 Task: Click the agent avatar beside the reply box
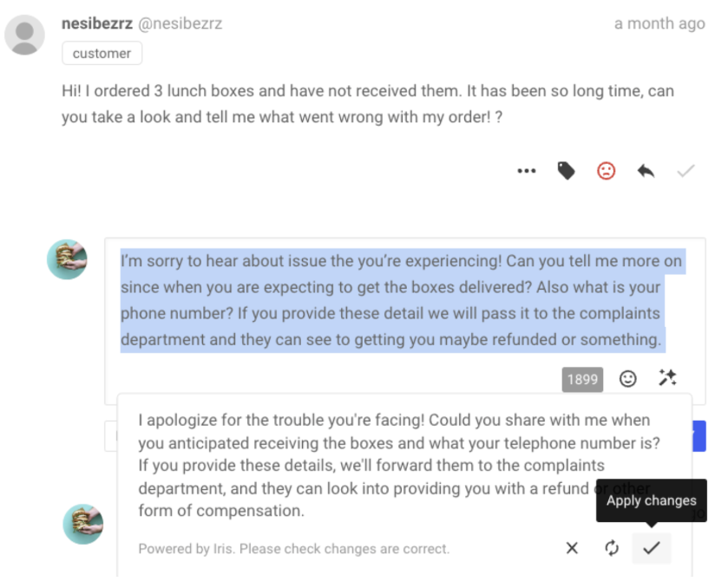67,259
